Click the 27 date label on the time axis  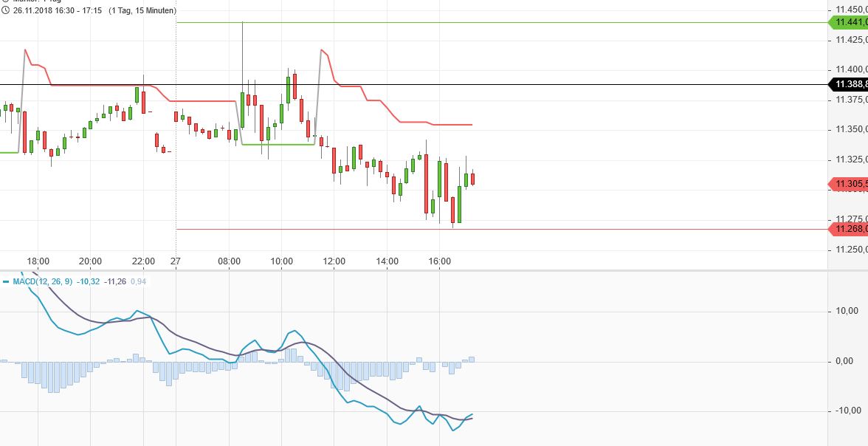[x=175, y=260]
